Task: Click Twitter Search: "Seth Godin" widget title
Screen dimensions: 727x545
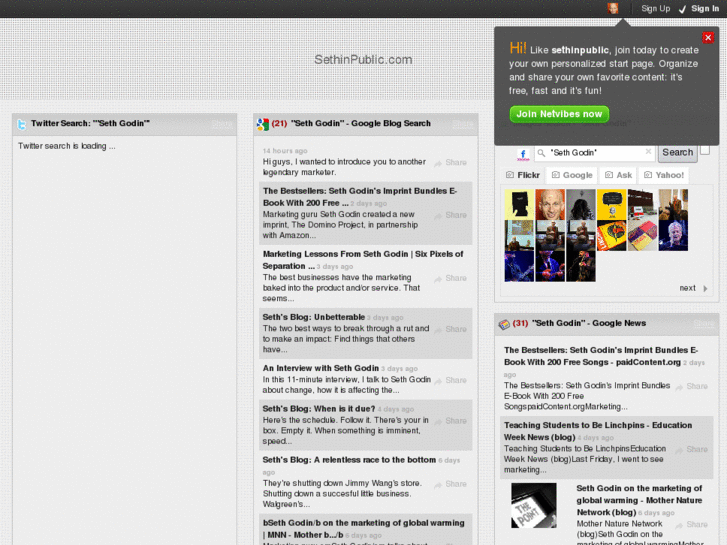Action: (90, 123)
